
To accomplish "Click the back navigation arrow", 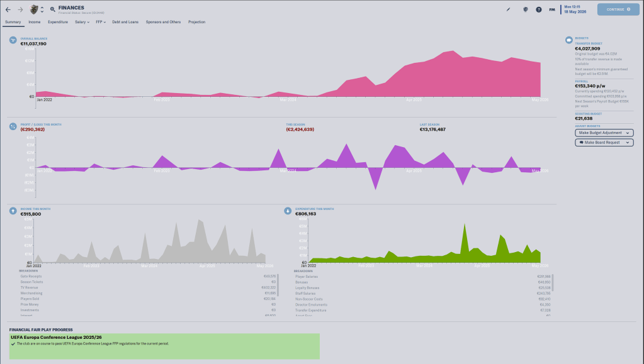I will point(8,9).
